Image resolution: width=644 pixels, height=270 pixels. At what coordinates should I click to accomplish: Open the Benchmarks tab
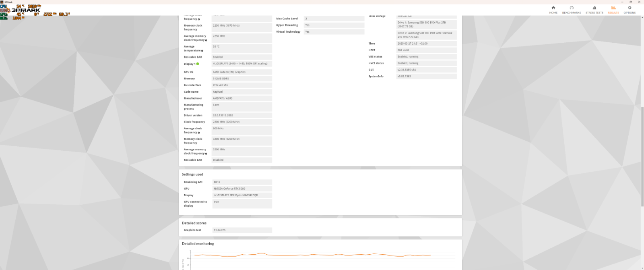click(572, 10)
